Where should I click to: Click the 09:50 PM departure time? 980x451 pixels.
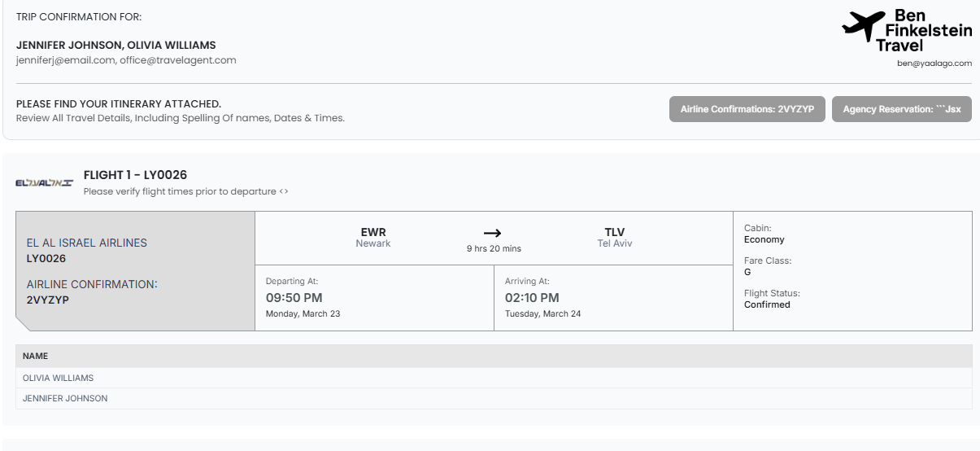[294, 298]
